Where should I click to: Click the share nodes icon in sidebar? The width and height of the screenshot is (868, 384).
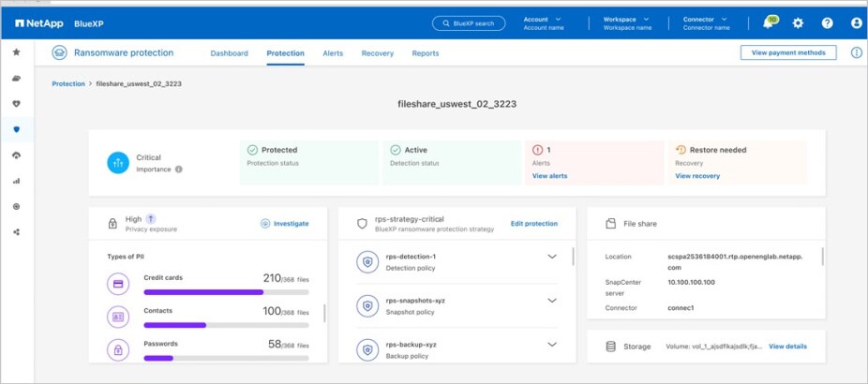16,231
